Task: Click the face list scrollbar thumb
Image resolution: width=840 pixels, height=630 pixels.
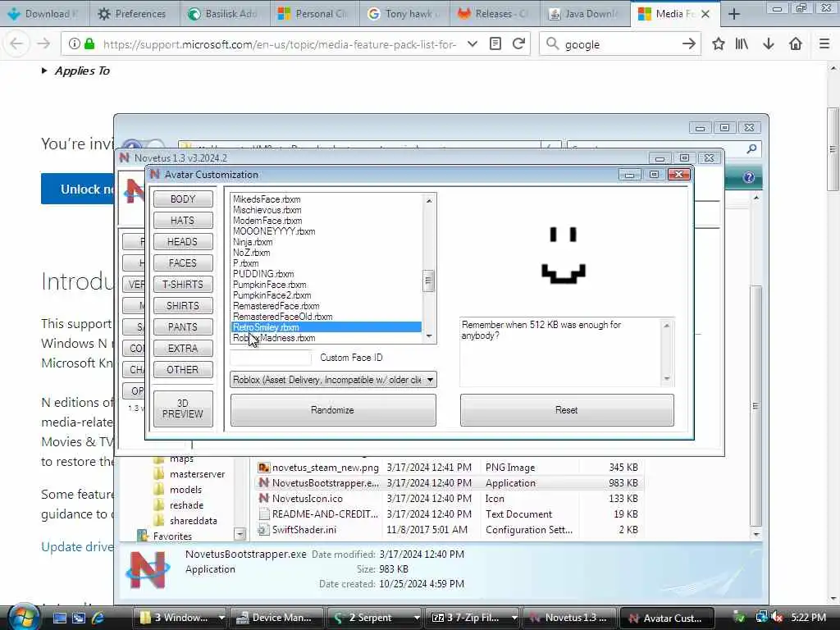Action: 428,281
